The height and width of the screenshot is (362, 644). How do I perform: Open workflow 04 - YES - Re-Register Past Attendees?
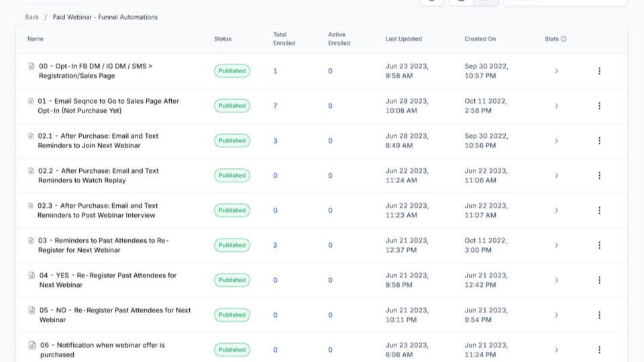pyautogui.click(x=108, y=280)
